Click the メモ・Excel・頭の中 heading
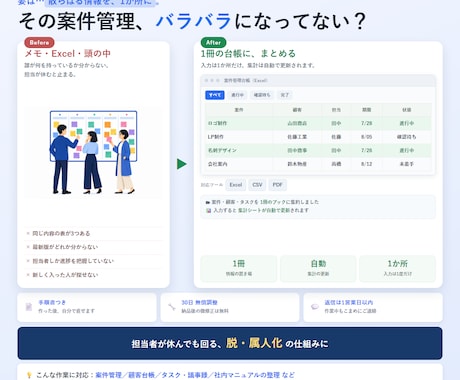The image size is (460, 380). point(68,53)
